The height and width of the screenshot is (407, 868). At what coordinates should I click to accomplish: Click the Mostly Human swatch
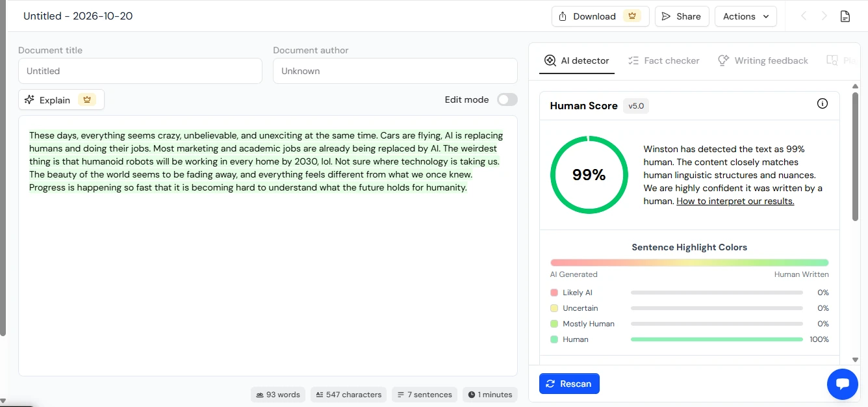[554, 324]
